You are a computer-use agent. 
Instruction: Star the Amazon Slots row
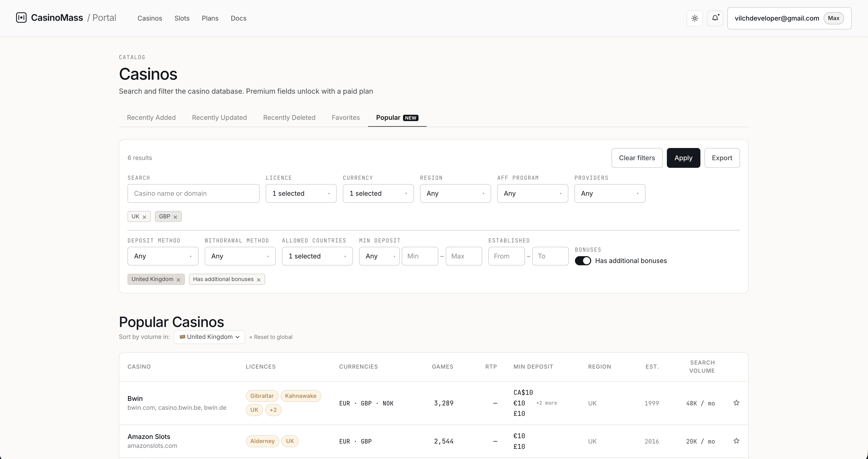(x=736, y=441)
